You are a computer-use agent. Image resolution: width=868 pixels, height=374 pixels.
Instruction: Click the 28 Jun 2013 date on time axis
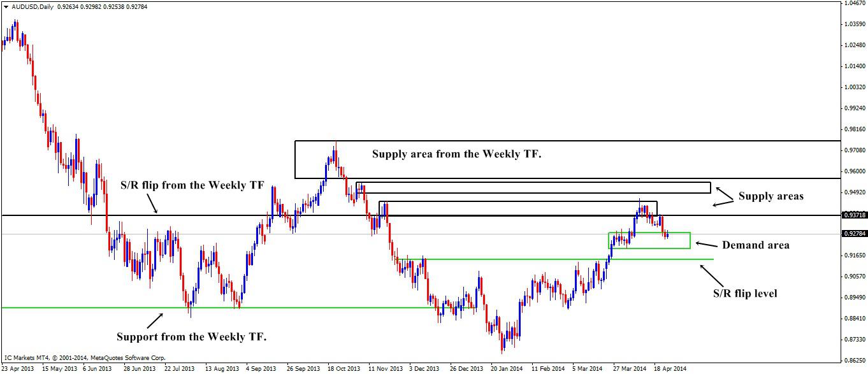(139, 369)
